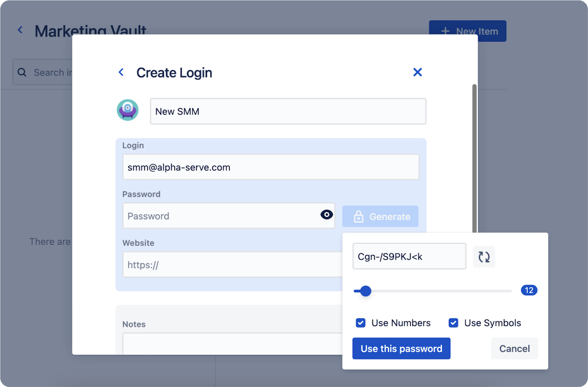This screenshot has height=387, width=588.
Task: Toggle password visibility with the eye icon
Action: pyautogui.click(x=326, y=215)
